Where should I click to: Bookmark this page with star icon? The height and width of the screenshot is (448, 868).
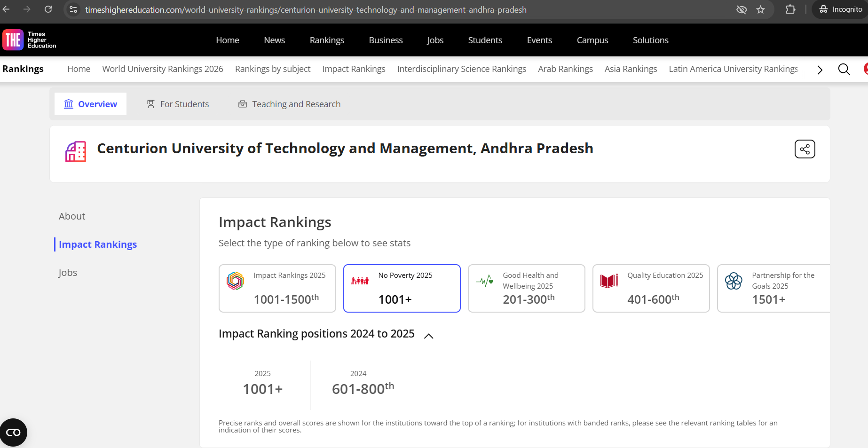(760, 9)
